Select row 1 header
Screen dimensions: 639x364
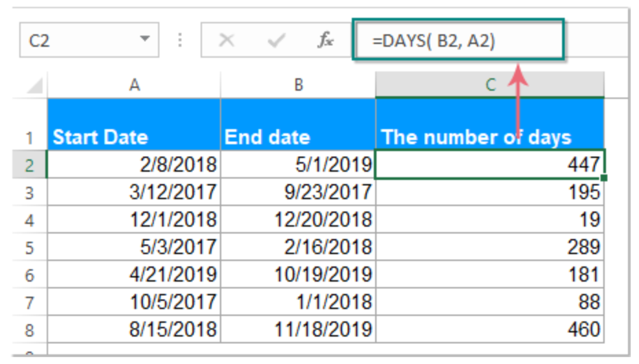[x=30, y=136]
